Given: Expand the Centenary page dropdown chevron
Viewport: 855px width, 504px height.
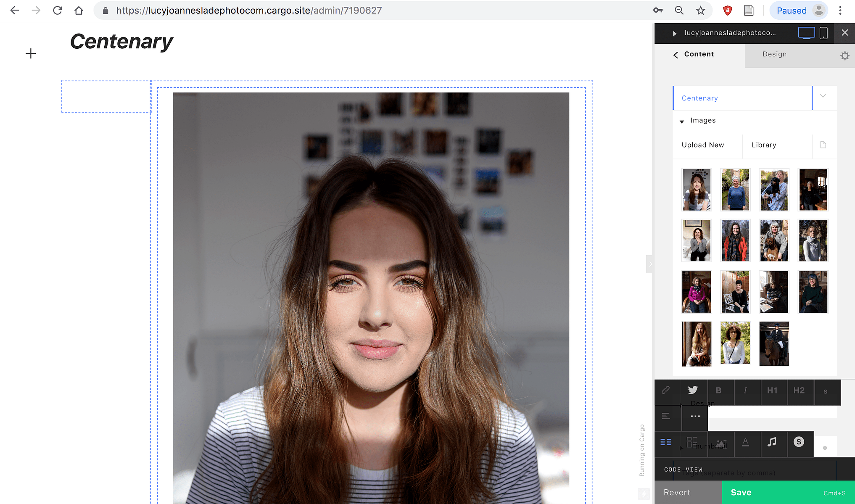Looking at the screenshot, I should 823,96.
